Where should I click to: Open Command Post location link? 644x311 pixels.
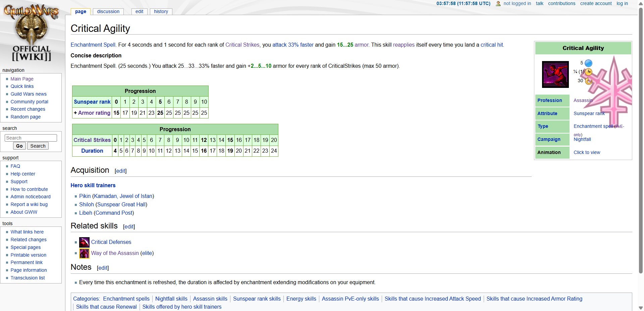click(x=114, y=213)
